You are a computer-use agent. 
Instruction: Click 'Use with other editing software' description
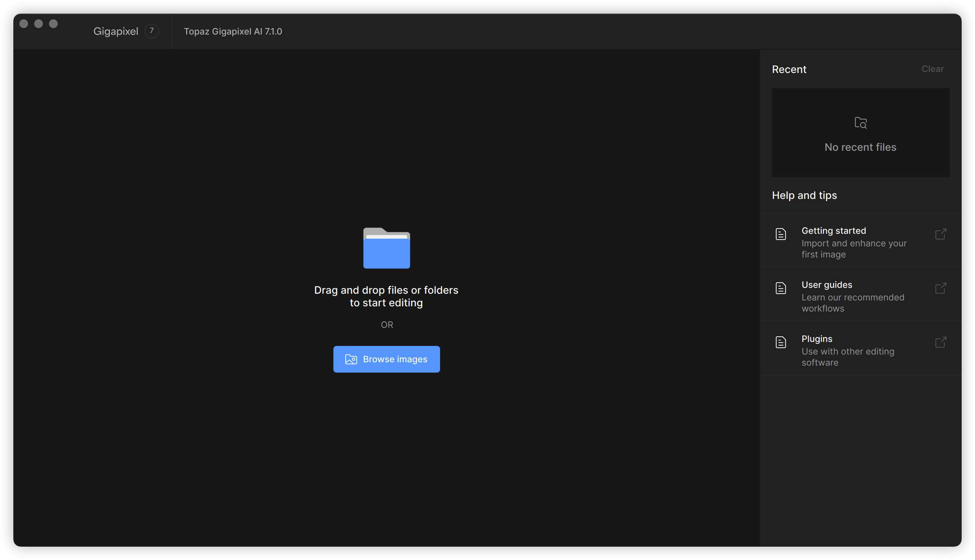click(x=848, y=357)
